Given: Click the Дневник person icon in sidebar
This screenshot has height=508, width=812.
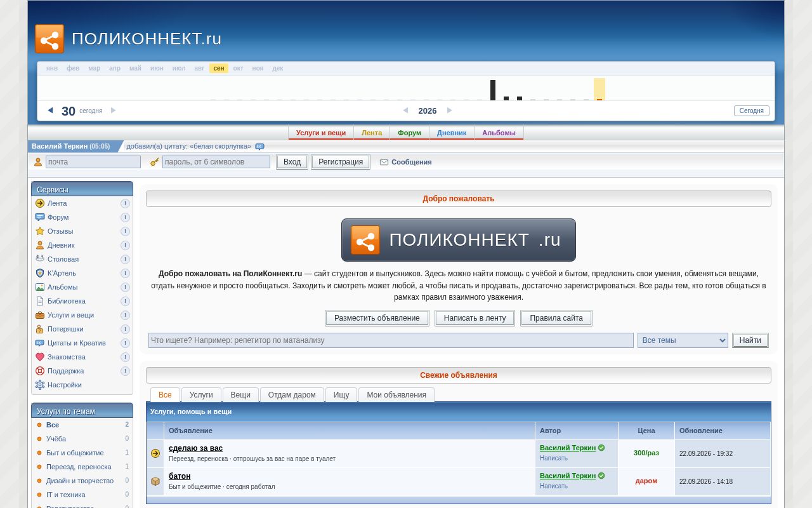Looking at the screenshot, I should 40,245.
